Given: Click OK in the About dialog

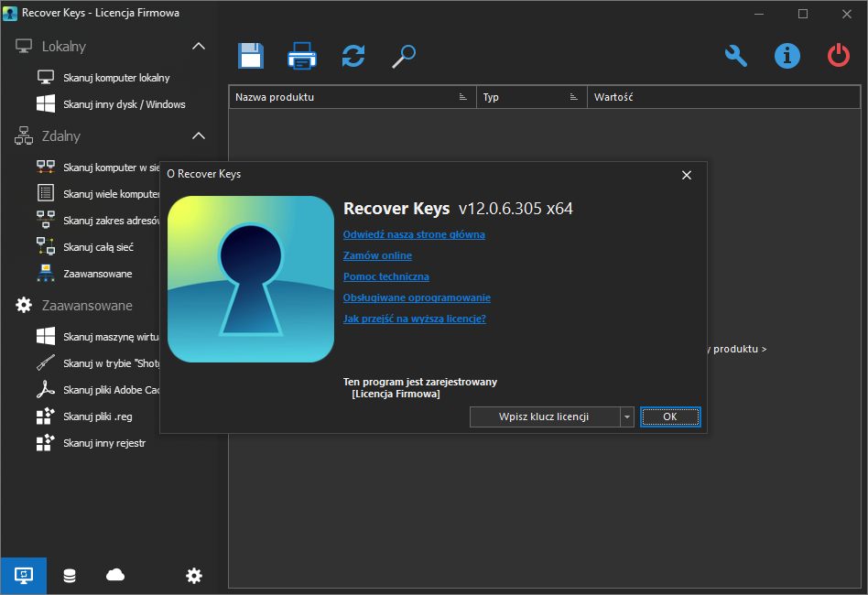Looking at the screenshot, I should pos(670,416).
